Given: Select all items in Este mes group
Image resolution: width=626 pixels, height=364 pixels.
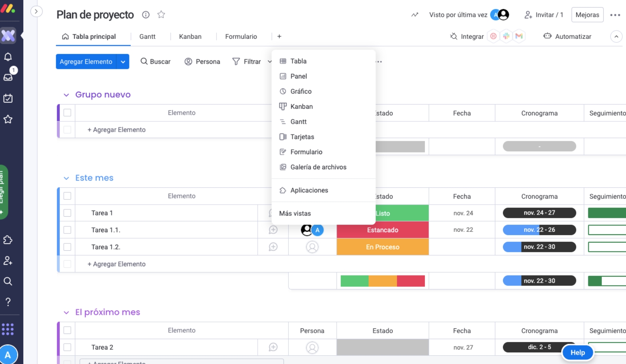Looking at the screenshot, I should tap(67, 196).
